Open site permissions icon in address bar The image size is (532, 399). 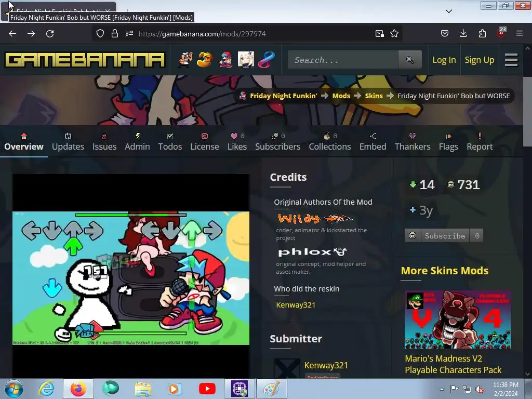coord(129,33)
